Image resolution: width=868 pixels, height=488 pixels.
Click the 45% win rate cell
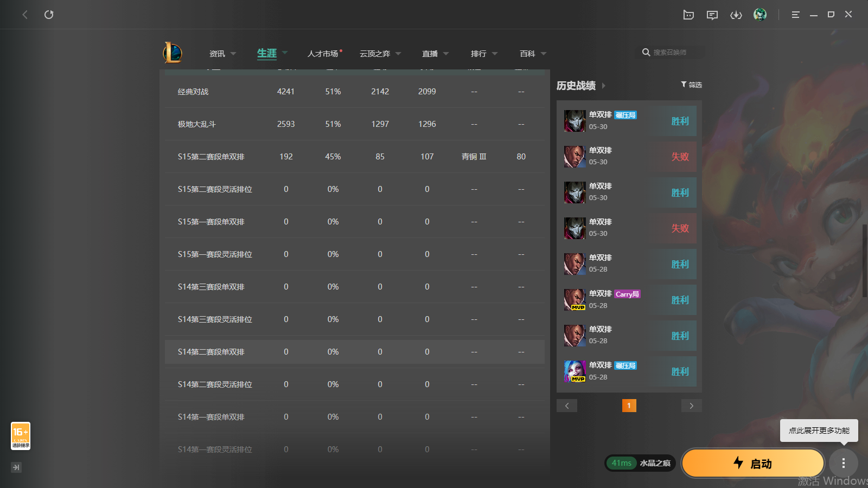click(333, 157)
